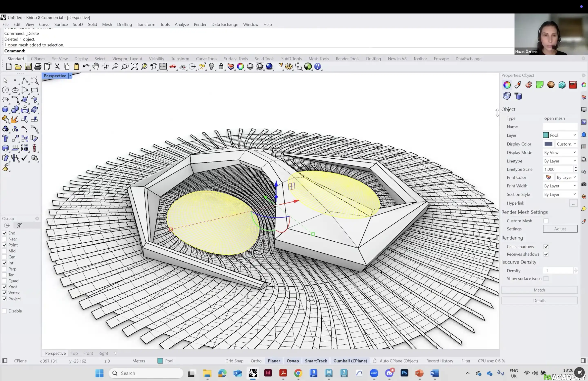The width and height of the screenshot is (588, 381).
Task: Enable the Mid osnap checkbox
Action: (x=4, y=251)
